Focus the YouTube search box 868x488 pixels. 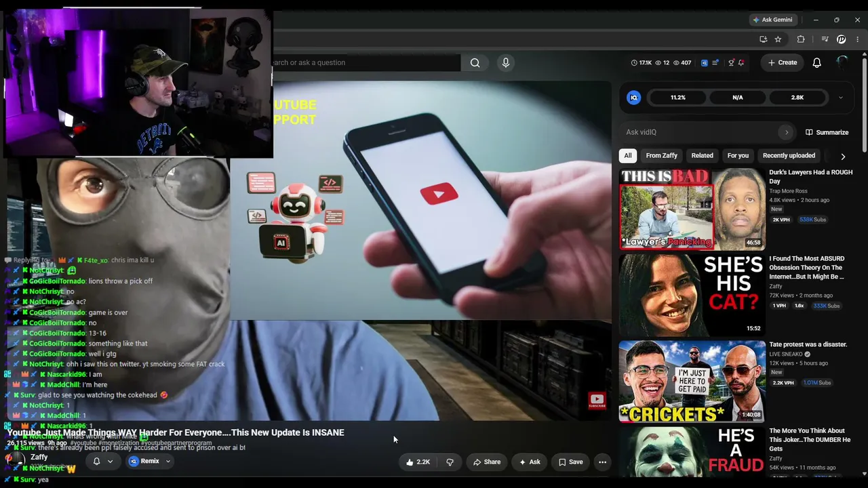366,62
